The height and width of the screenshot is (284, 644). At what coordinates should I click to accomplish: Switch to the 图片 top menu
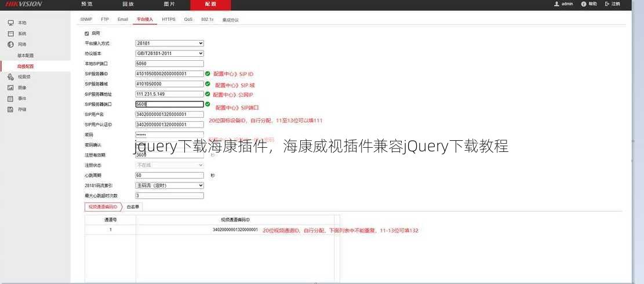point(169,4)
